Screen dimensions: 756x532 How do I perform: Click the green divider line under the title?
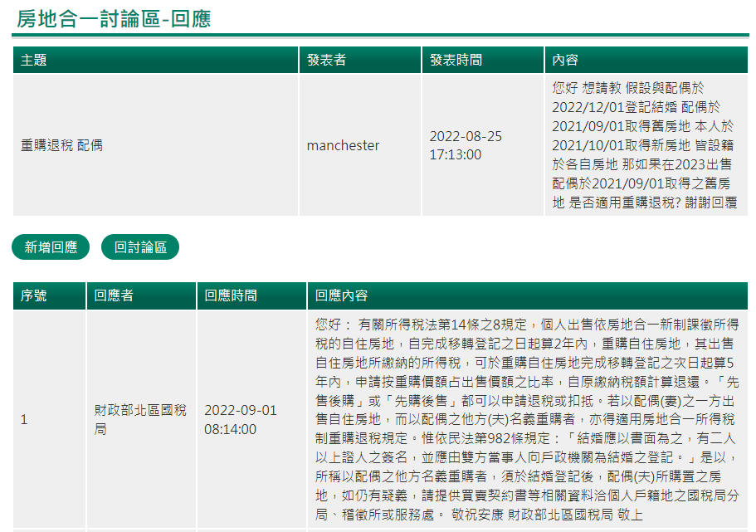coord(380,35)
